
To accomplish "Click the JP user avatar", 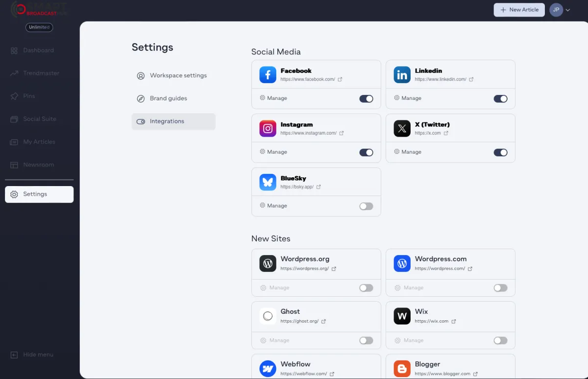I will (x=556, y=10).
